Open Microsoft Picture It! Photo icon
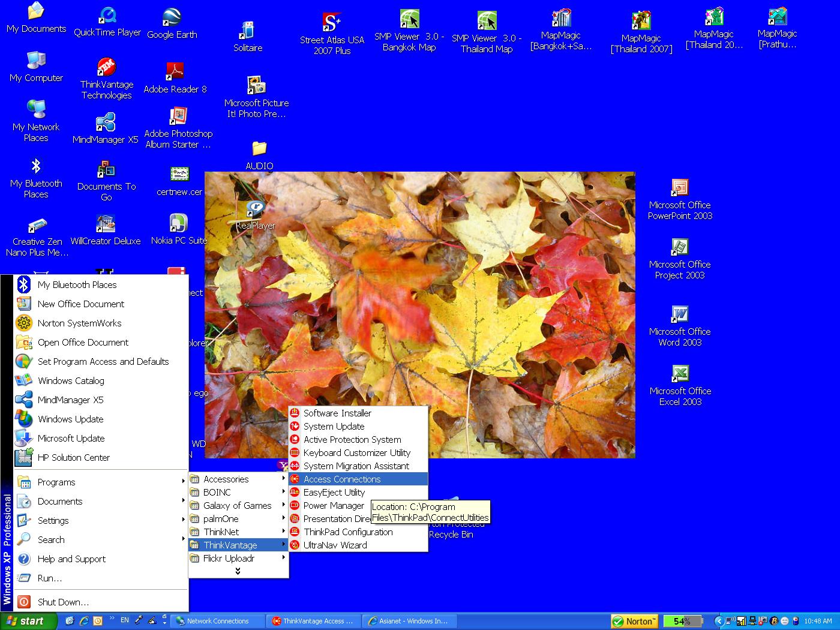 [x=256, y=97]
